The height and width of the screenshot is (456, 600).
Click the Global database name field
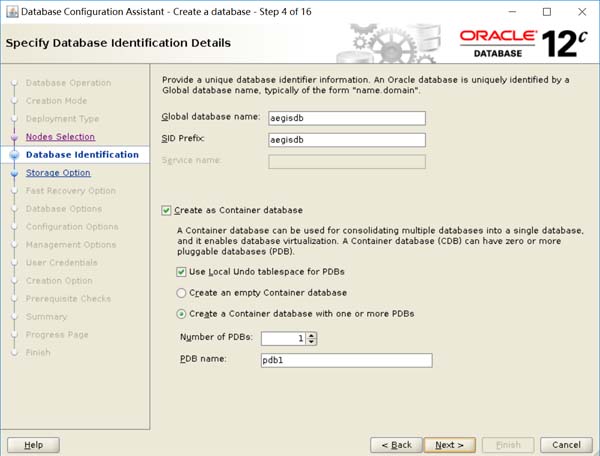pos(347,118)
